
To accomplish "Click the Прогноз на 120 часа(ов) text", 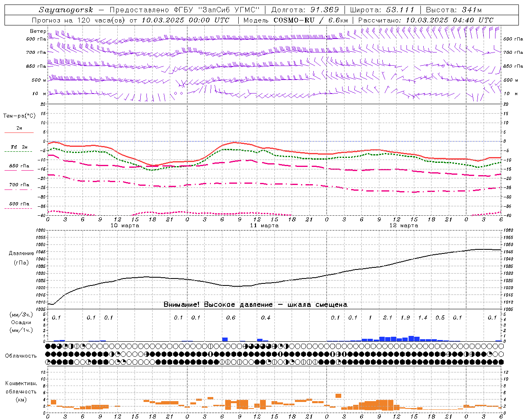I will (79, 20).
